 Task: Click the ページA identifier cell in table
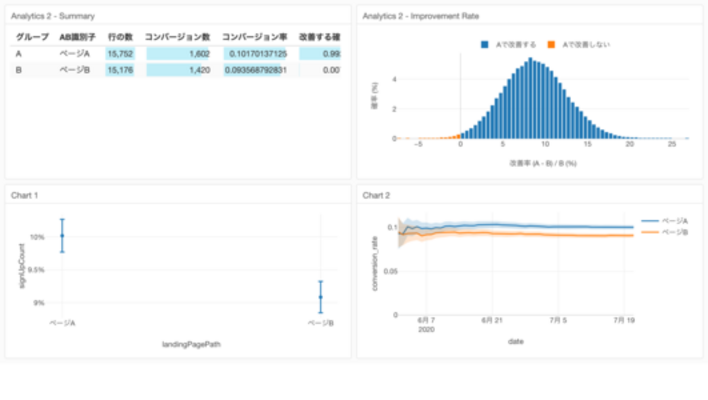click(75, 54)
